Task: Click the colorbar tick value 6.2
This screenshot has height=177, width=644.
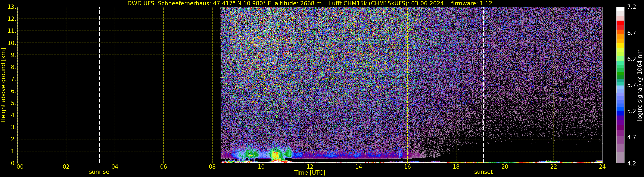Action: click(632, 59)
